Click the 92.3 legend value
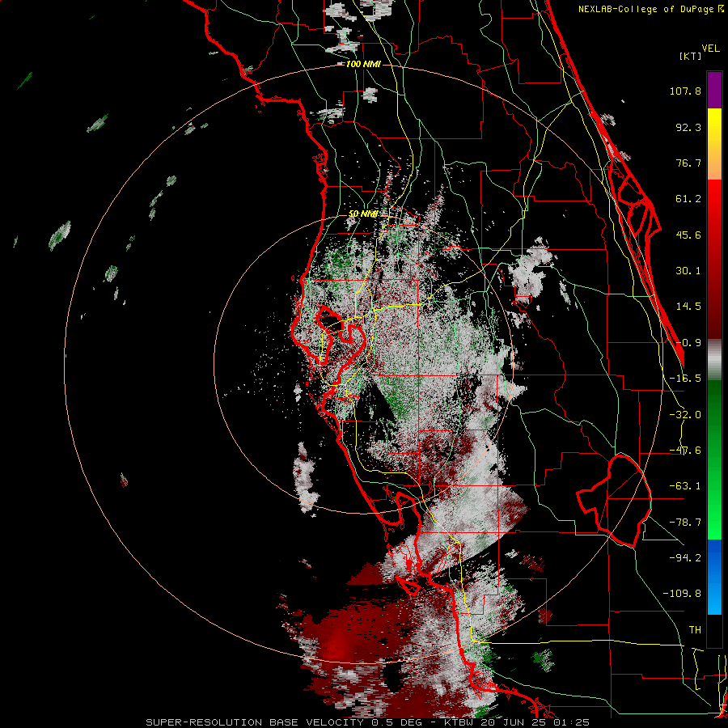The height and width of the screenshot is (728, 728). tap(688, 127)
